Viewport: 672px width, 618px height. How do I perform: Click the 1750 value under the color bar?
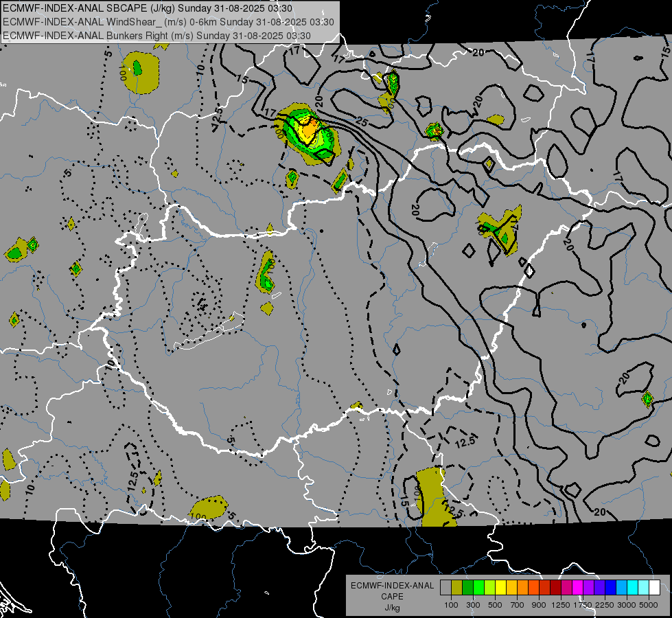point(583,605)
